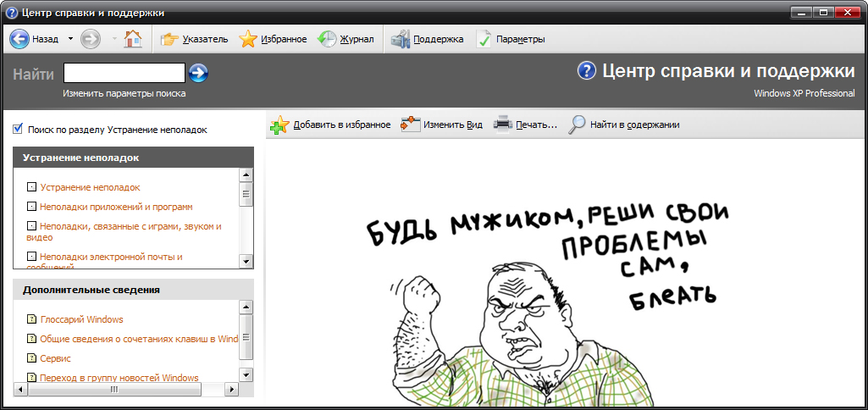Screen dimensions: 868x410
Task: Click Изменить Вид toolbar button
Action: [x=411, y=125]
